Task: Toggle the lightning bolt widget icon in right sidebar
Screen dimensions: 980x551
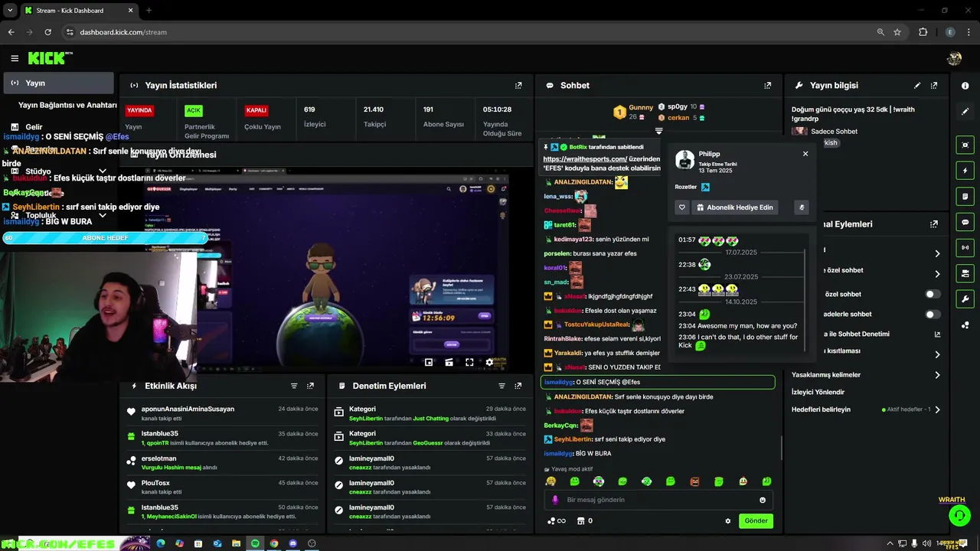Action: pyautogui.click(x=965, y=171)
